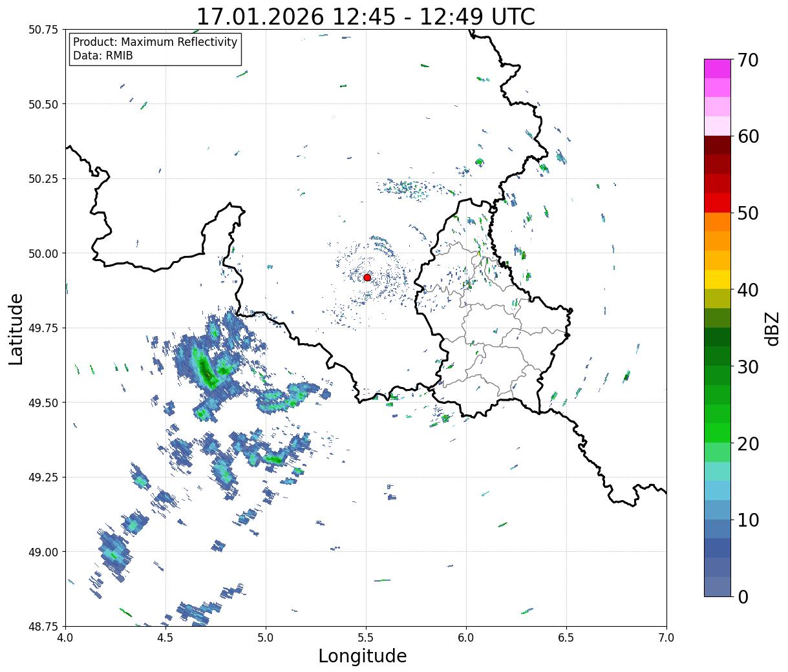Click the bright green colorbar segment above 20
788x672 pixels.
click(718, 432)
